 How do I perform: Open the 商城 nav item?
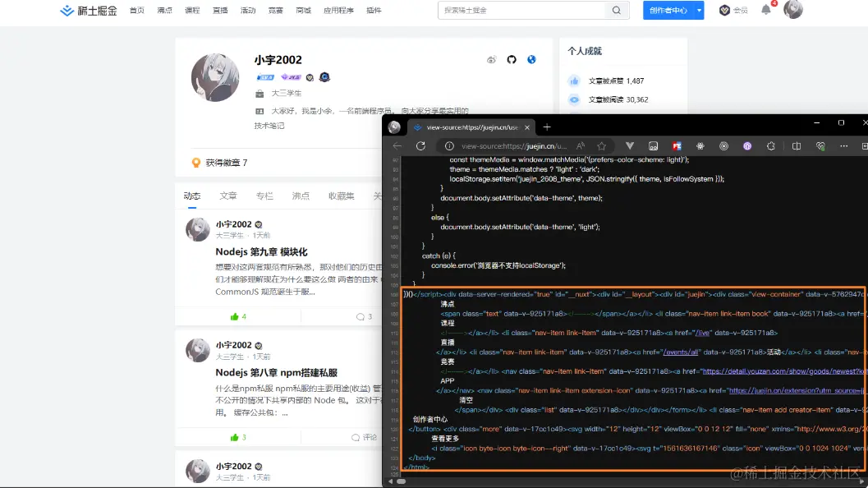tap(303, 11)
